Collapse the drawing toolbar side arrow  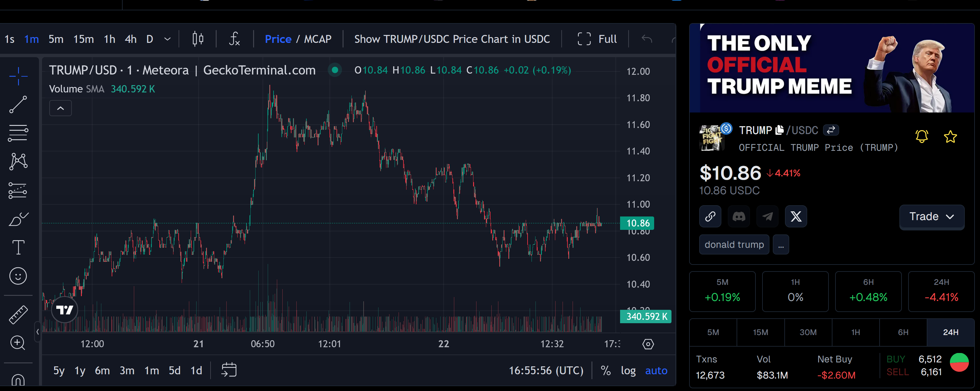pos(37,332)
